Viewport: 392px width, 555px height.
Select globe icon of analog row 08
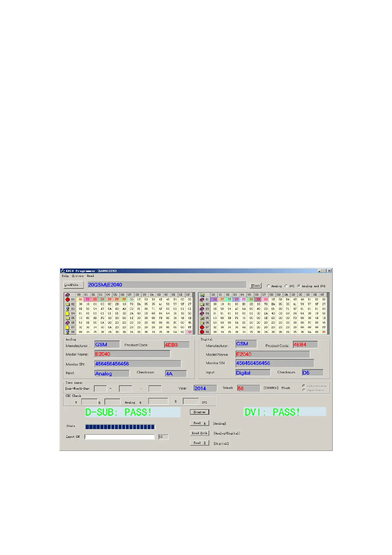coord(68,332)
